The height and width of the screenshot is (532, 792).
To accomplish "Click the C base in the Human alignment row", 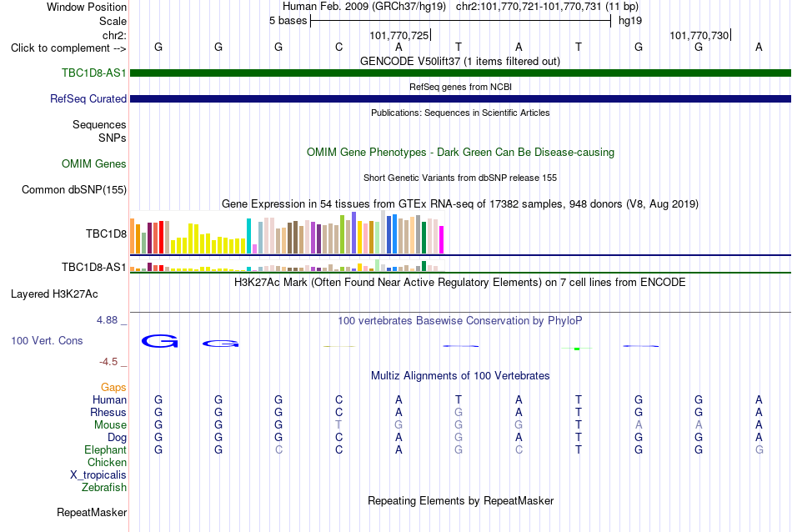I will (x=339, y=399).
